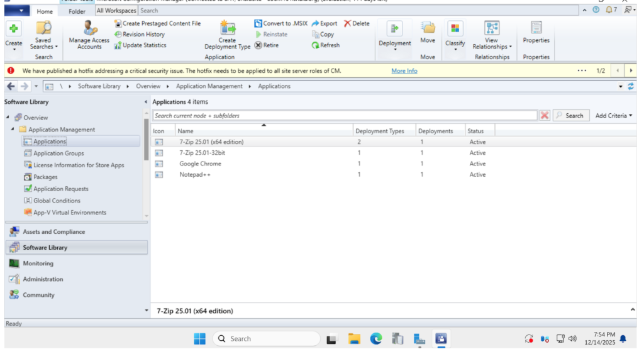
Task: Switch to the Folder ribbon tab
Action: 77,11
